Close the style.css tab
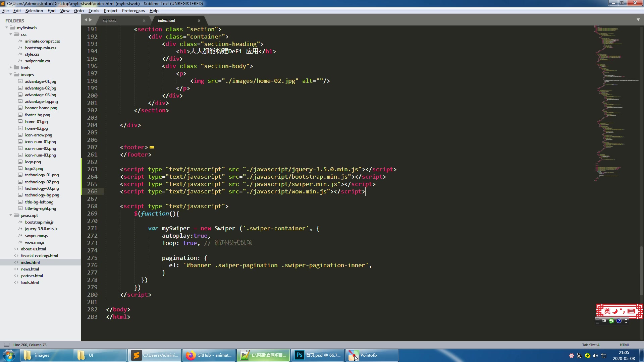The width and height of the screenshot is (644, 362). click(x=144, y=20)
